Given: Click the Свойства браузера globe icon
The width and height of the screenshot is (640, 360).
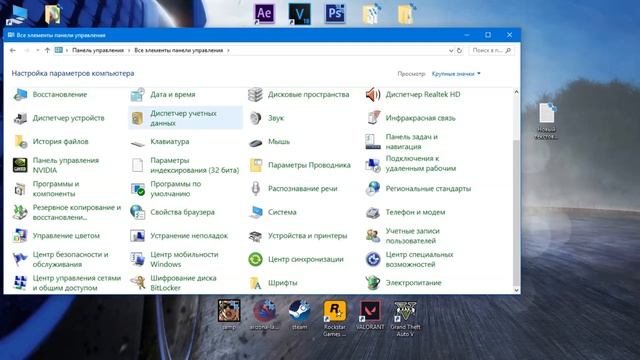Looking at the screenshot, I should coord(138,212).
